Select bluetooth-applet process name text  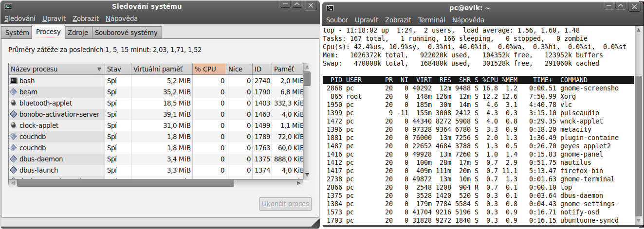coord(46,103)
